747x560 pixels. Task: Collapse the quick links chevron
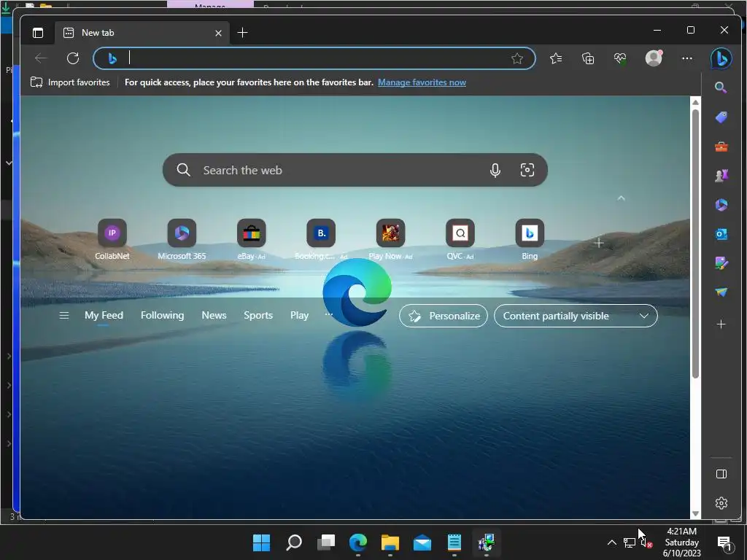pos(621,198)
